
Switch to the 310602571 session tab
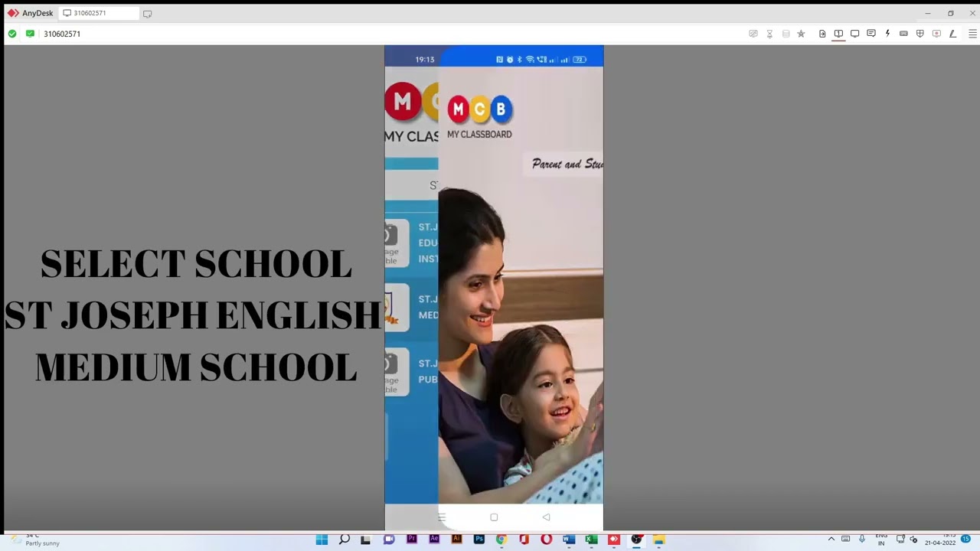click(98, 13)
